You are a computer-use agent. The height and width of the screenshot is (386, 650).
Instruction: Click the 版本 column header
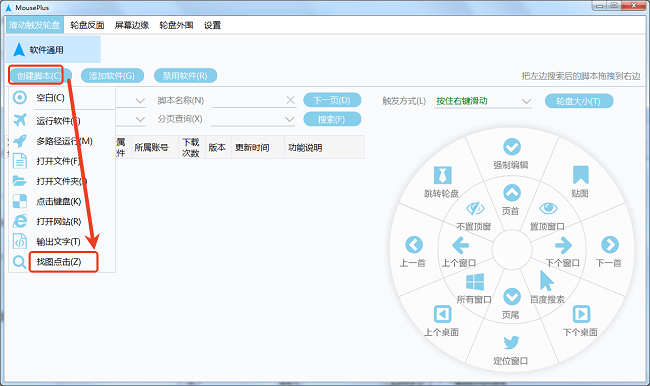tap(217, 148)
